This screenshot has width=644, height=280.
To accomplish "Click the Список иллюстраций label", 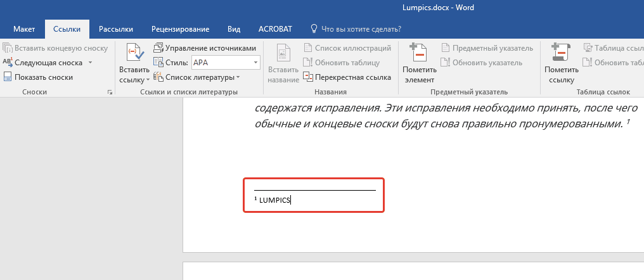I will pyautogui.click(x=353, y=48).
